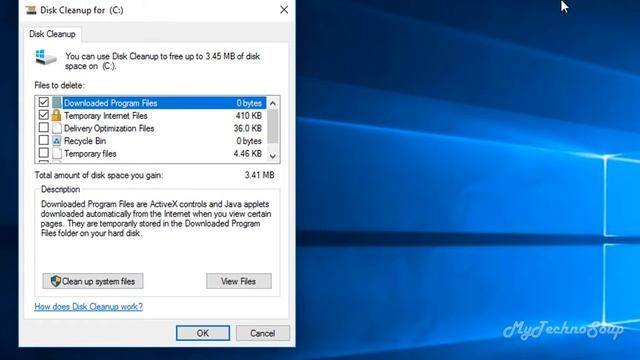Close the Disk Cleanup window
This screenshot has height=360, width=640.
coord(284,10)
